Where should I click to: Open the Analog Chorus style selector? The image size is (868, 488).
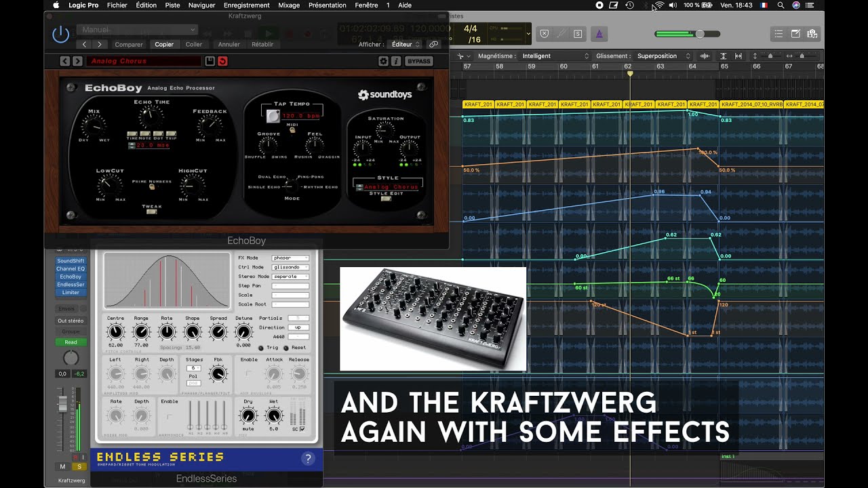[x=387, y=187]
